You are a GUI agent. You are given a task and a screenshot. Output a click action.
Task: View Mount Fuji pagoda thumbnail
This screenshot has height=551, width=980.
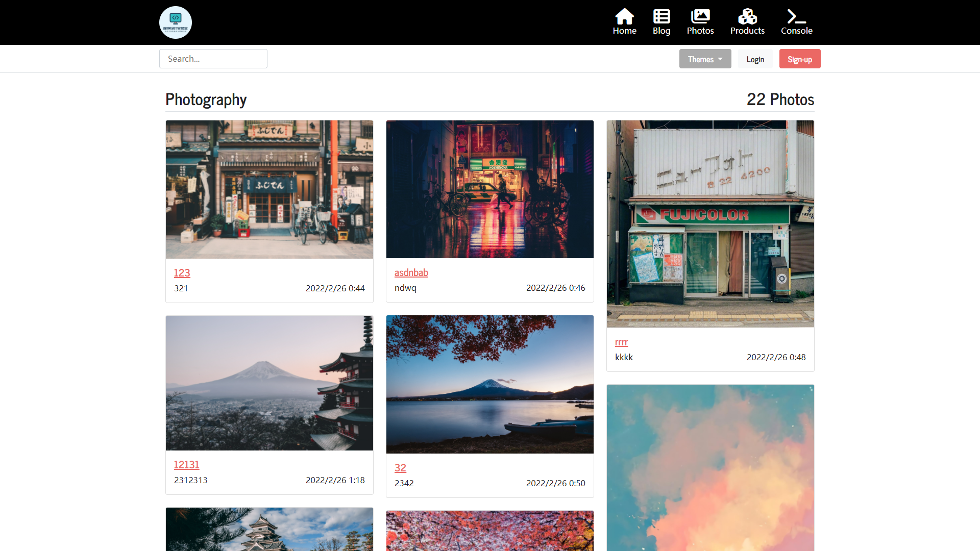pyautogui.click(x=269, y=383)
